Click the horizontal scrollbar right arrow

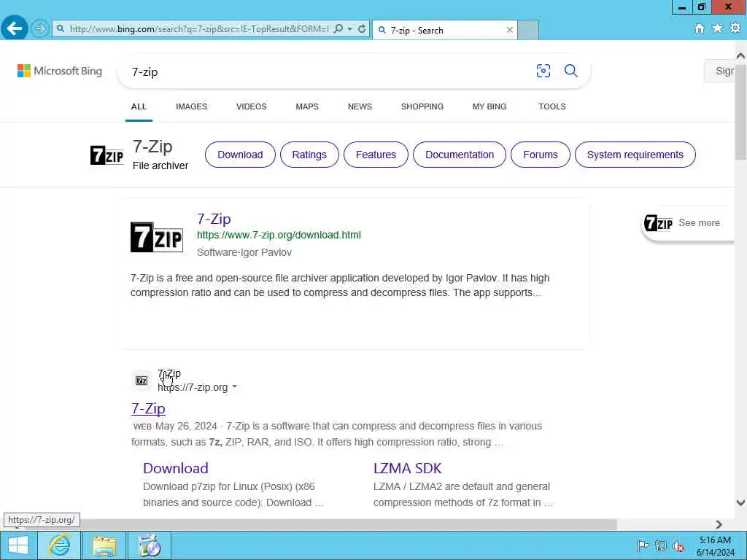pyautogui.click(x=719, y=524)
